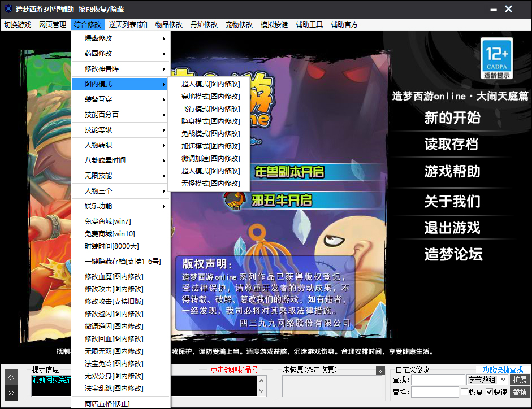Expand the 技能百分百 submenu
532x409 pixels.
click(x=120, y=115)
